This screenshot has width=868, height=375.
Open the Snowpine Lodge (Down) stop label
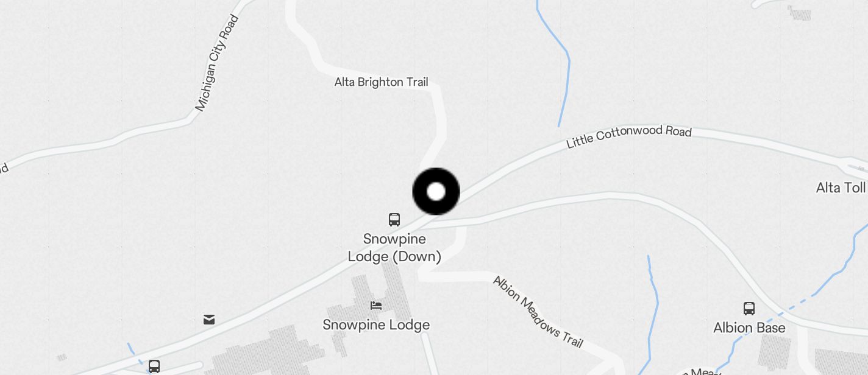[x=394, y=247]
